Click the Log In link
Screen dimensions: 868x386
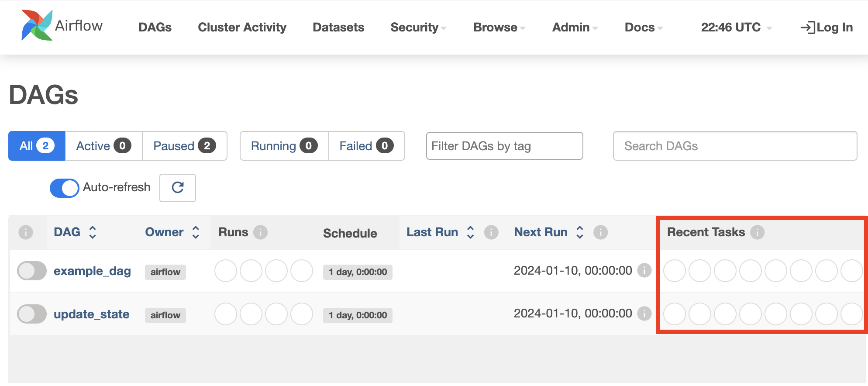[x=827, y=28]
